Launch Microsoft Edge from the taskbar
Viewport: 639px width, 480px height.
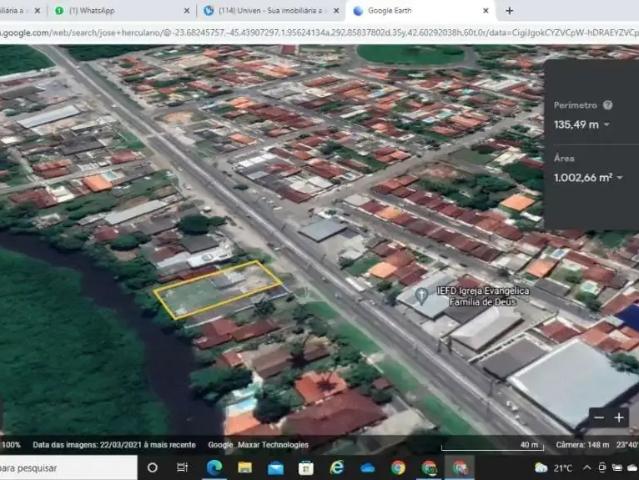point(214,467)
